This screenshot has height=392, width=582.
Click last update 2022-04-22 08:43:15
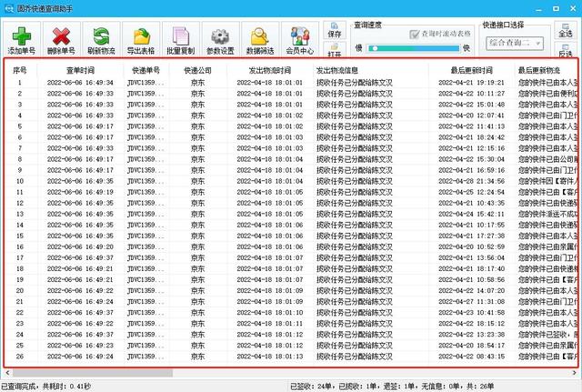click(x=471, y=357)
